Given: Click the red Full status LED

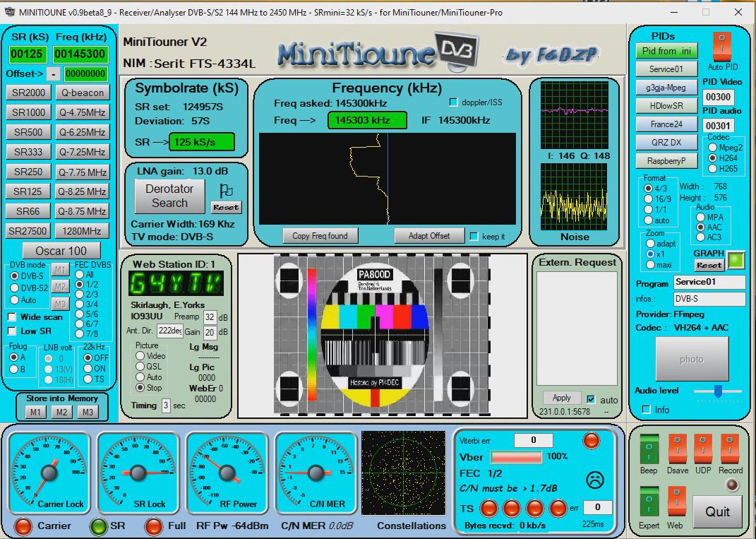Looking at the screenshot, I should tap(154, 526).
